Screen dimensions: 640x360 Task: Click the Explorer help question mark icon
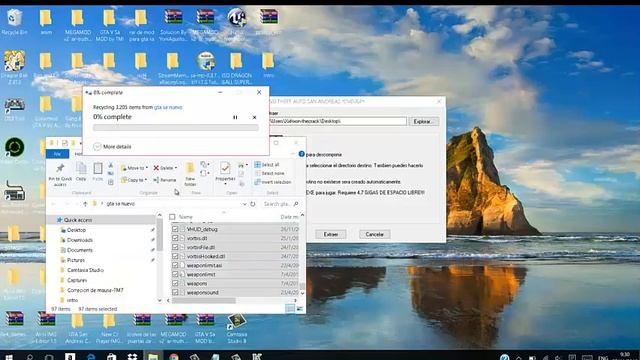(x=302, y=154)
